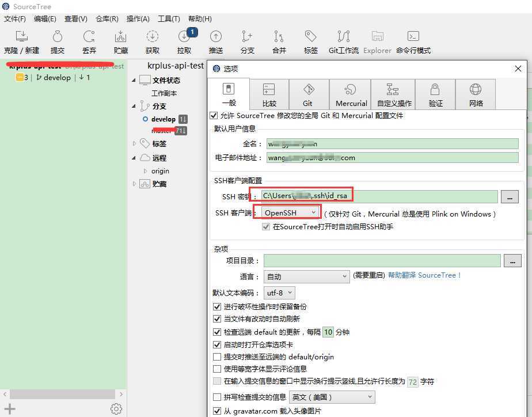This screenshot has height=417, width=532.
Task: Collapse the 文件状态 tree section
Action: (134, 81)
